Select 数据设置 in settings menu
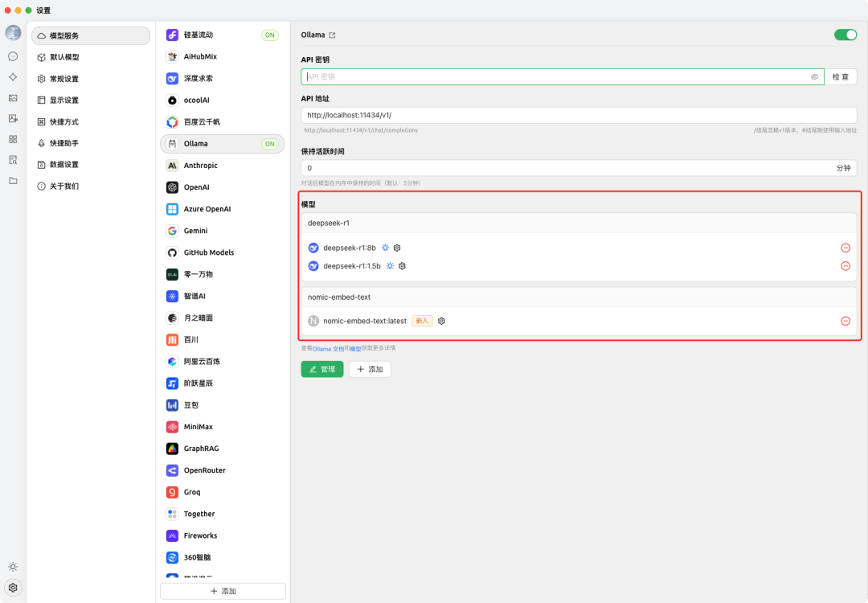 (x=91, y=165)
